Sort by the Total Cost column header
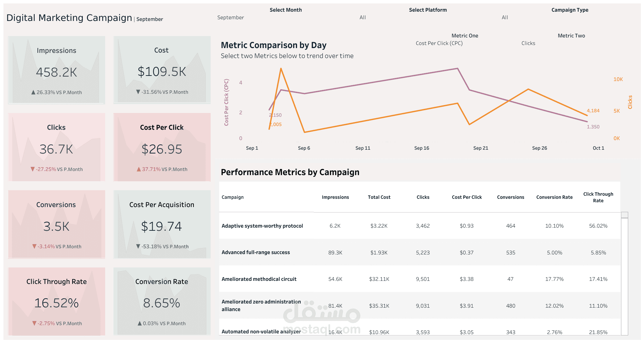 tap(379, 197)
